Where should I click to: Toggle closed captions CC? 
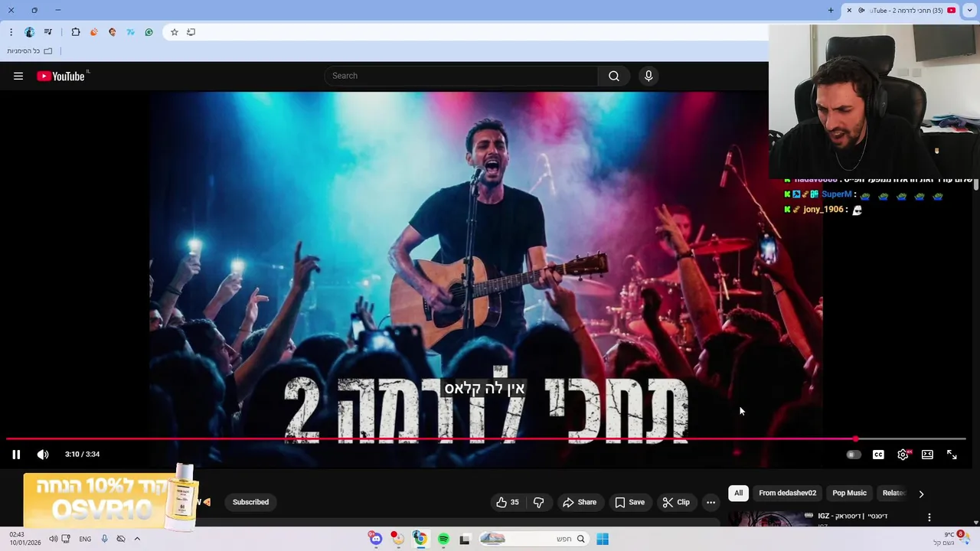tap(878, 455)
